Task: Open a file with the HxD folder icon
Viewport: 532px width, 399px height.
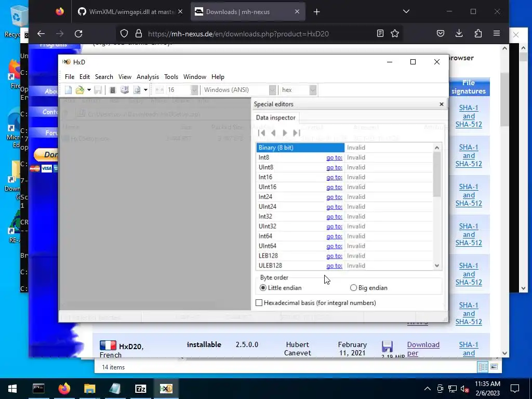Action: click(x=79, y=90)
